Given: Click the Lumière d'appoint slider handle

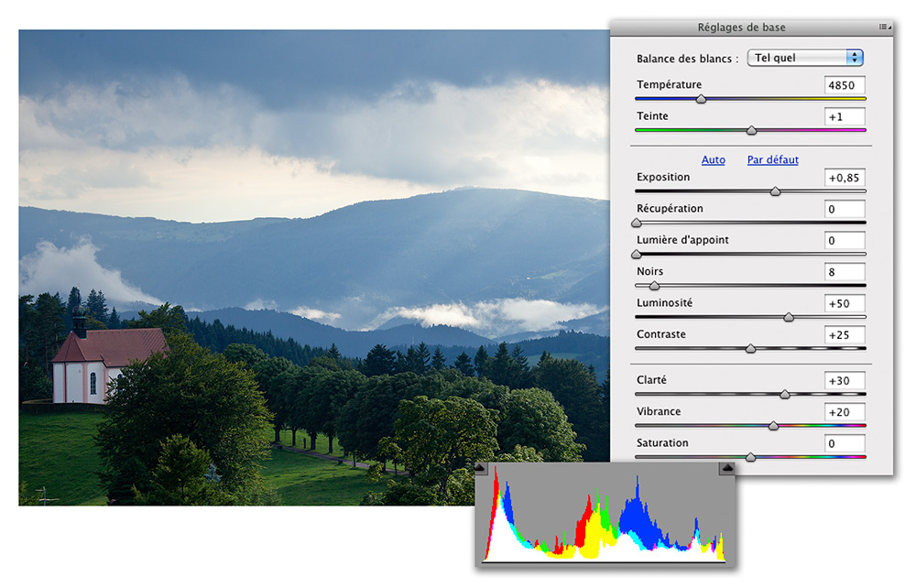Looking at the screenshot, I should [637, 255].
